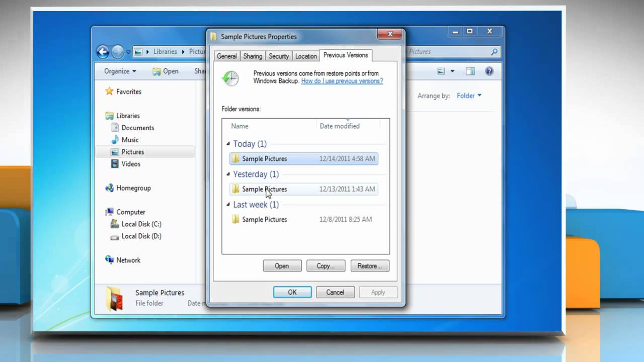This screenshot has width=644, height=362.
Task: Collapse the Last week (1) group
Action: pos(228,205)
